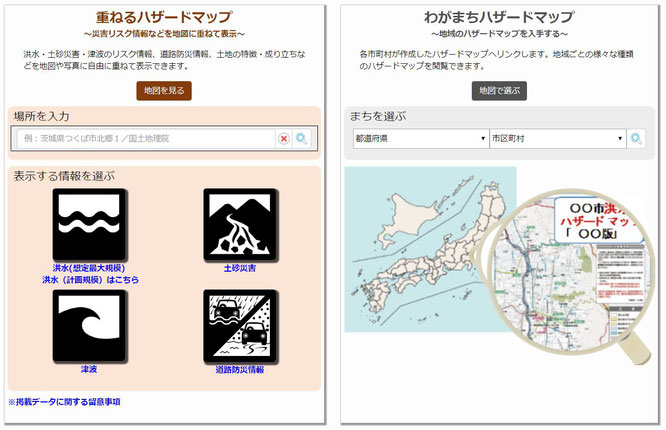This screenshot has height=430, width=666.
Task: Focus the 場所を入力 location input field
Action: tap(146, 139)
